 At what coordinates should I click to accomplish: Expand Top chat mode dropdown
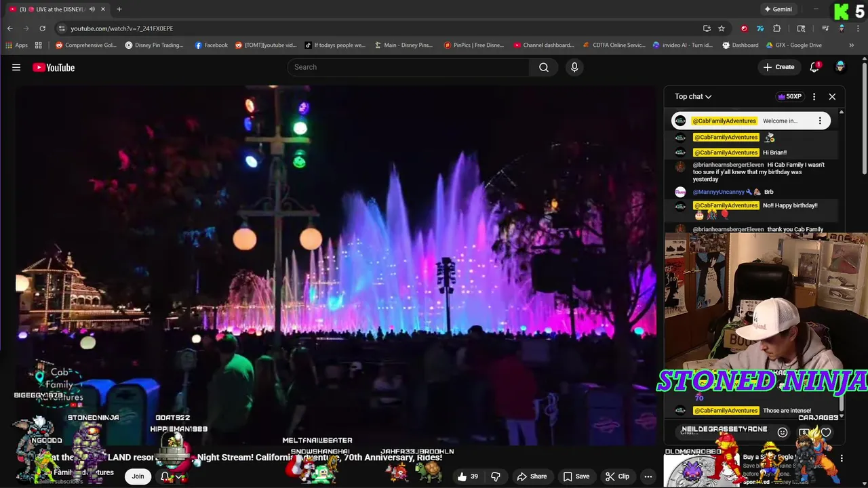693,96
